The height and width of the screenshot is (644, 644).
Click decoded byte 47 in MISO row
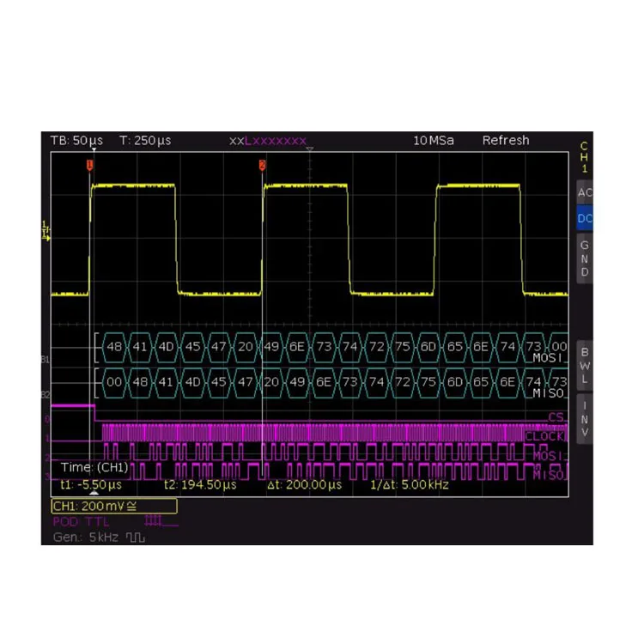[246, 382]
